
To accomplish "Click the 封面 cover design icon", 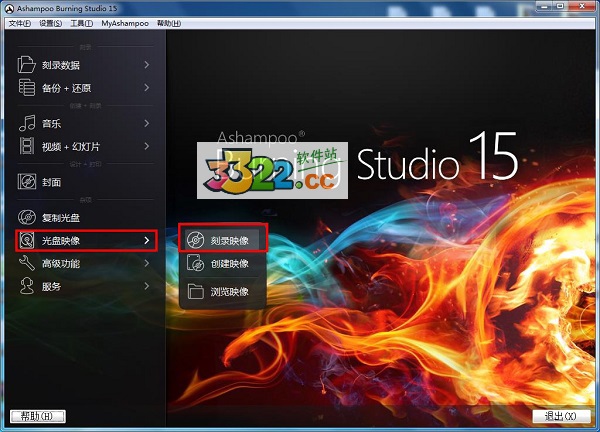I will (x=27, y=182).
